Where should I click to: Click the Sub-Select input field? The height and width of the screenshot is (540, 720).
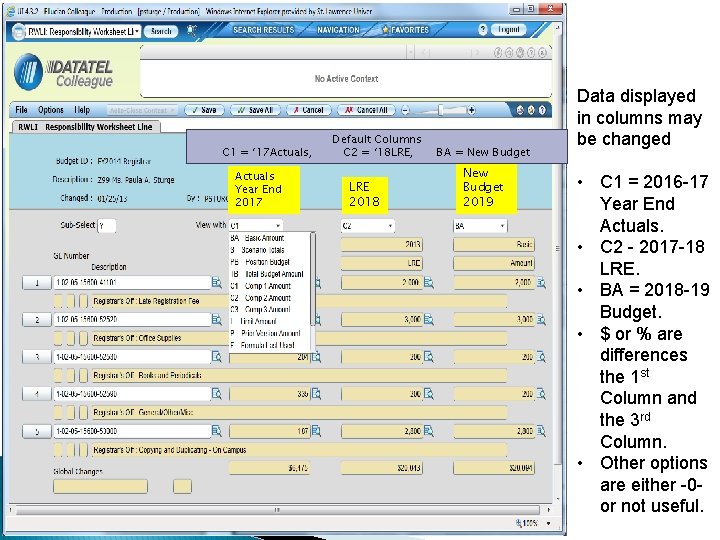(x=107, y=225)
